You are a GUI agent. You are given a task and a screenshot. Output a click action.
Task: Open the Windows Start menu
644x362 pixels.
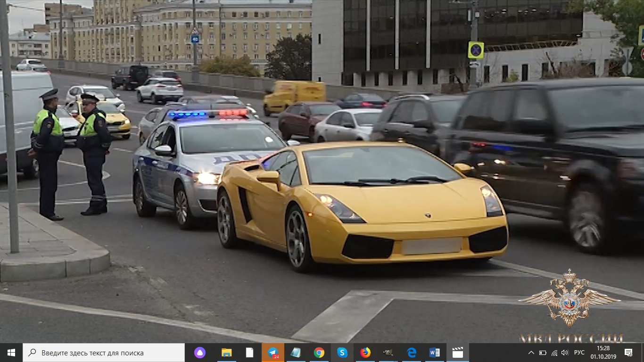pyautogui.click(x=11, y=353)
